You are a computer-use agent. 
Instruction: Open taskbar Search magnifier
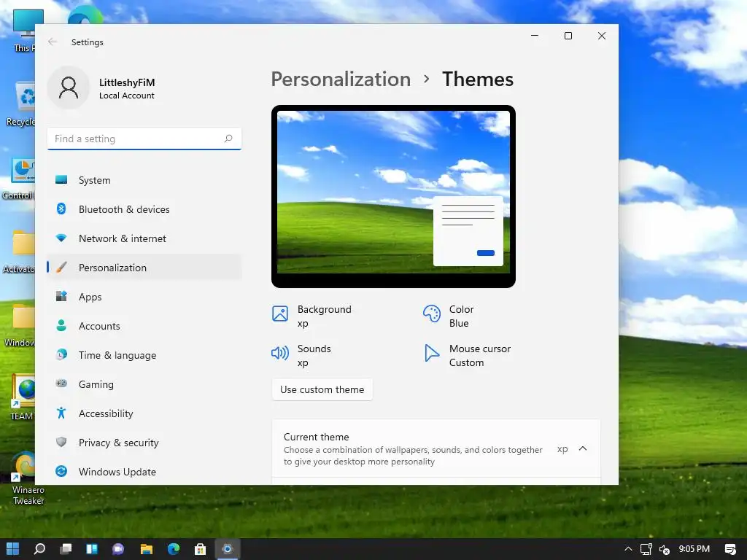39,548
